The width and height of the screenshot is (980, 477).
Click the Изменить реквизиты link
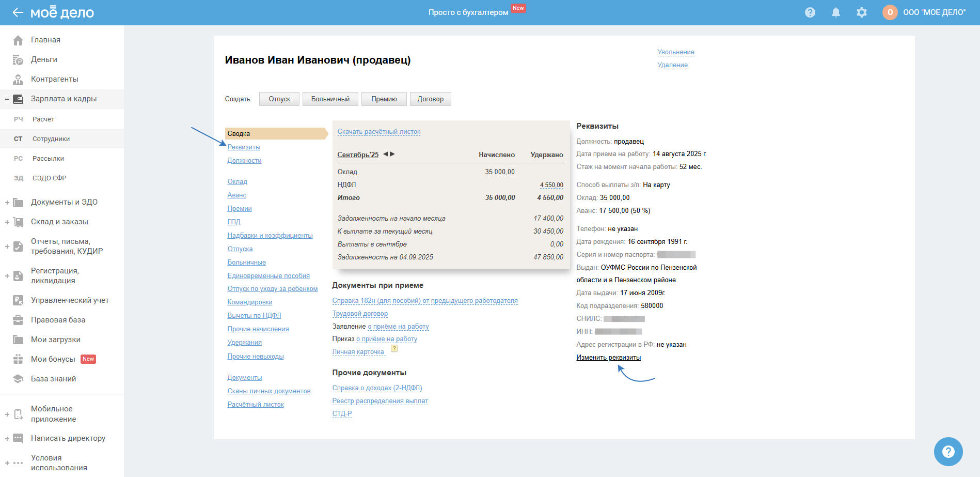pos(608,358)
